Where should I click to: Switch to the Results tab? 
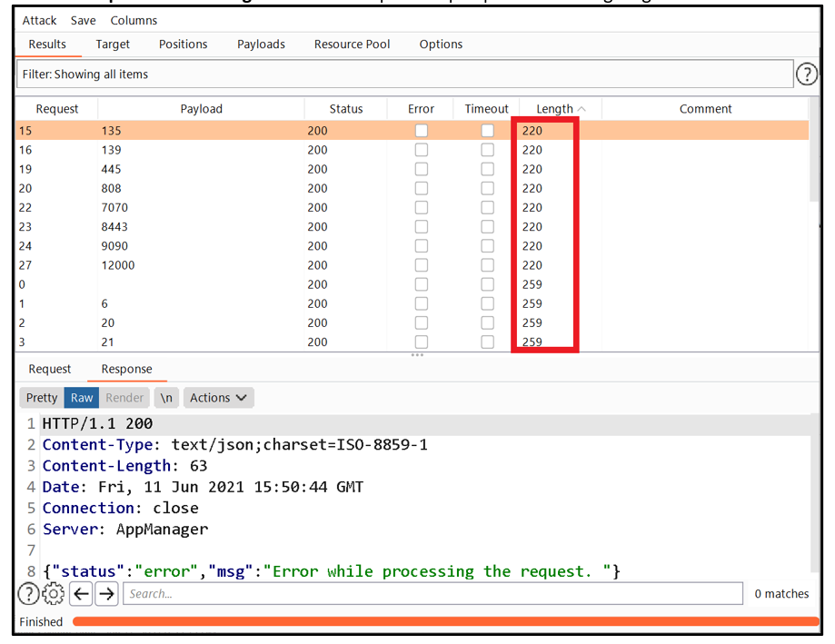[x=47, y=45]
